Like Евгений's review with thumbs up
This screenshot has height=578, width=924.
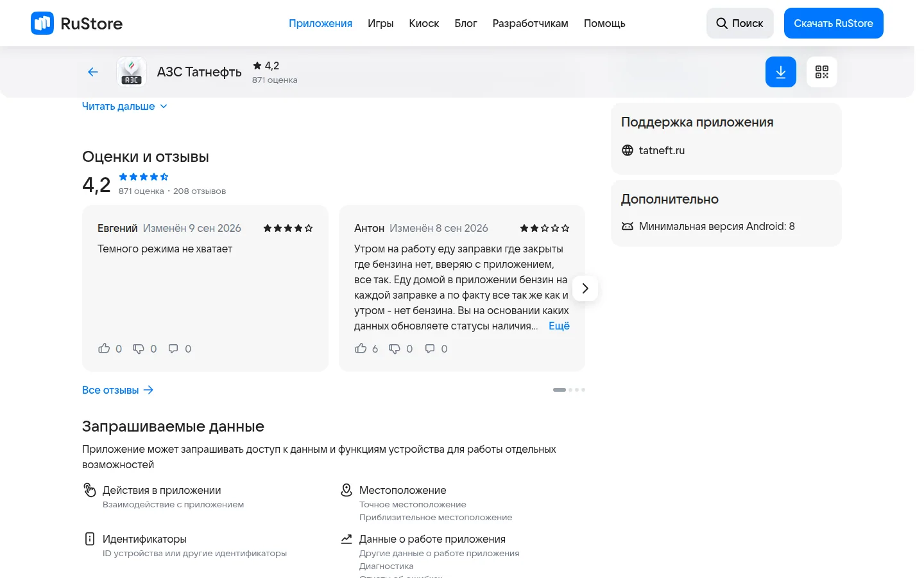[x=104, y=348]
